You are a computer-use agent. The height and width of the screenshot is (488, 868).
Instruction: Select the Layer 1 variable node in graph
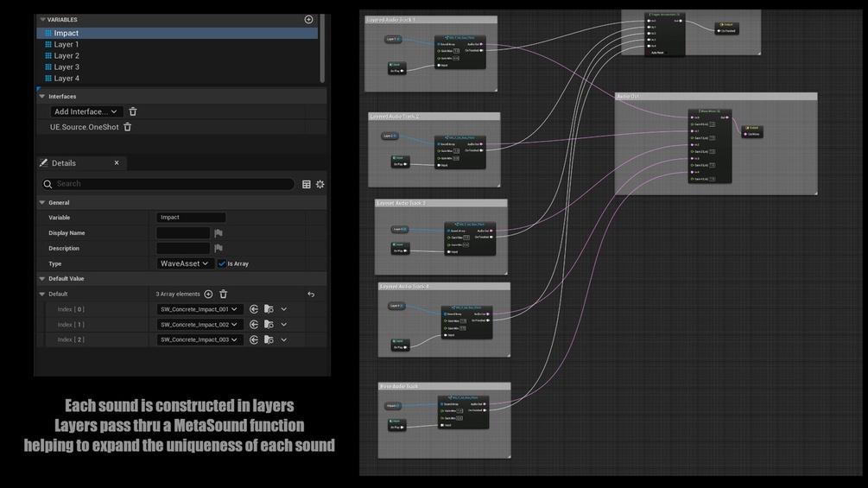point(393,39)
